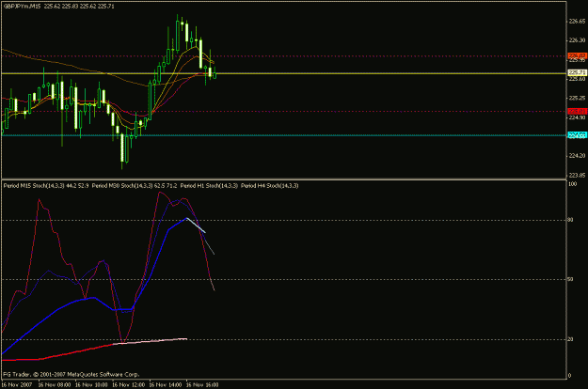Click the cyan highlighted price tag
588x389 pixels.
578,135
